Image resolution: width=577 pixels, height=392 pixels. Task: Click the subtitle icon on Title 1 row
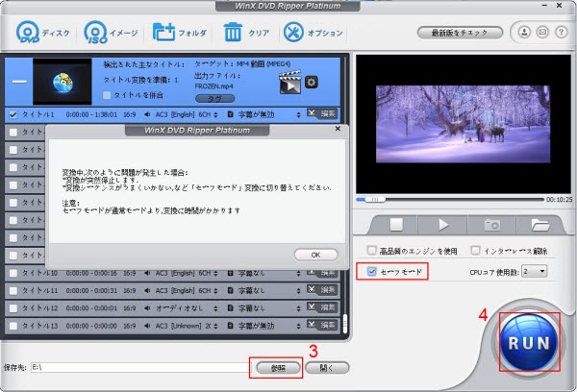231,114
